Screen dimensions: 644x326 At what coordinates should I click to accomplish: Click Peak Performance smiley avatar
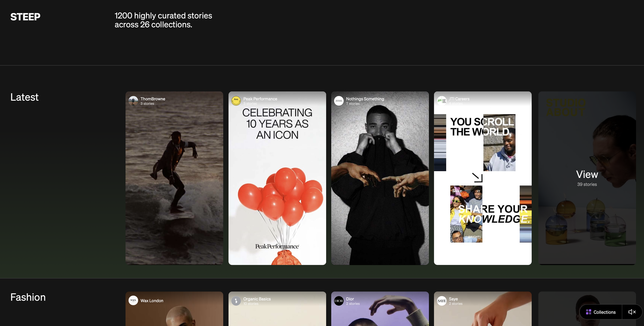coord(236,101)
